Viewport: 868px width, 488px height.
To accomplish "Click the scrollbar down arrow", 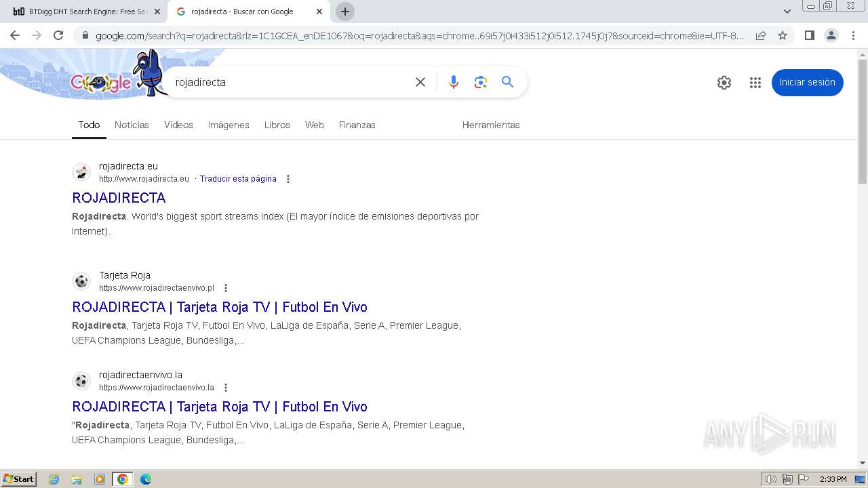I will point(863,463).
